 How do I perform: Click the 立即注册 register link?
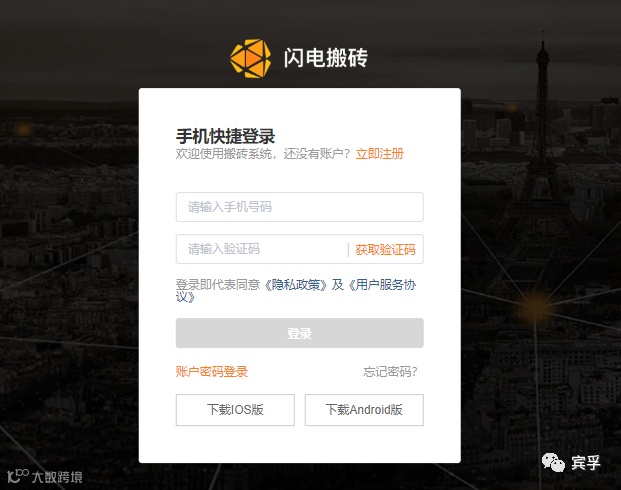click(x=379, y=154)
